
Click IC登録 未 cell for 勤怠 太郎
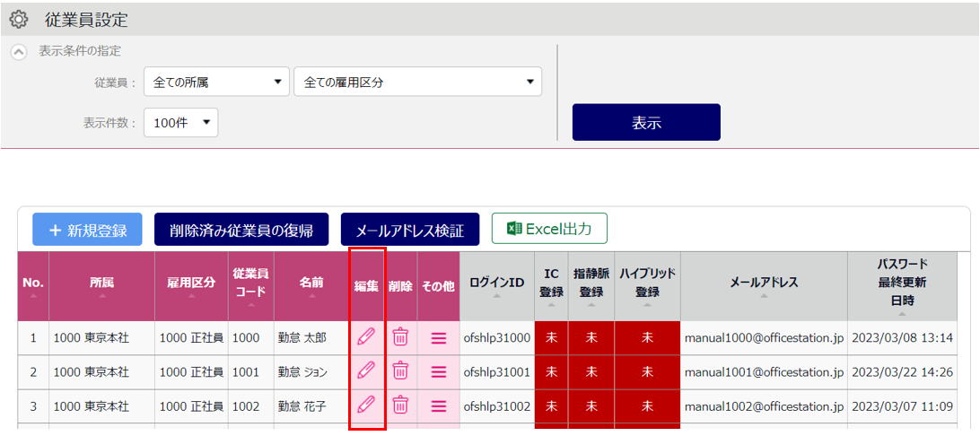tap(551, 338)
